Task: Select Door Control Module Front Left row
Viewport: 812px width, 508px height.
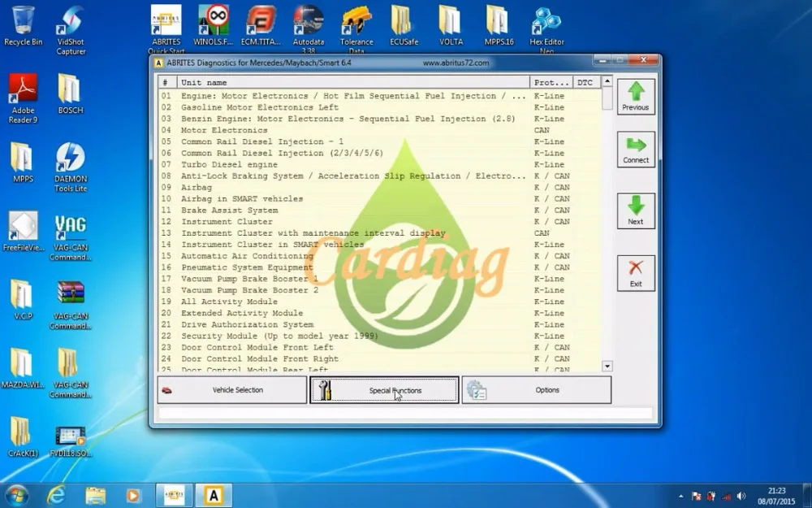Action: [x=380, y=347]
